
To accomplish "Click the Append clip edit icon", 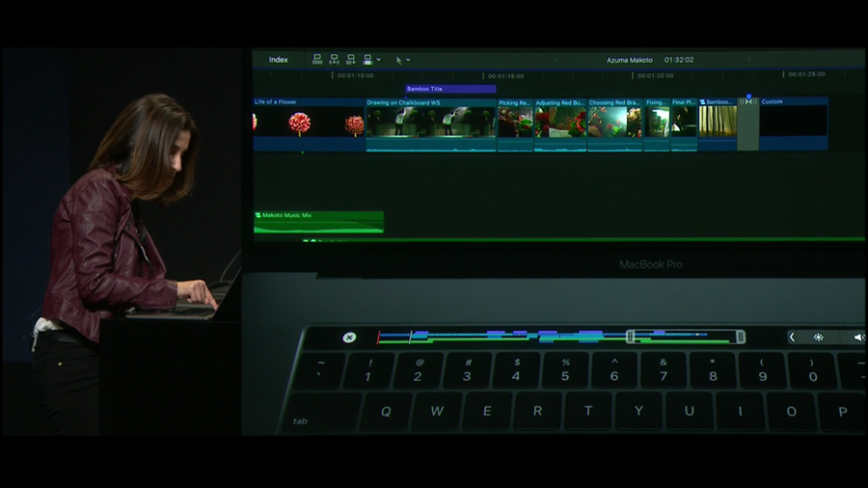I will [350, 59].
